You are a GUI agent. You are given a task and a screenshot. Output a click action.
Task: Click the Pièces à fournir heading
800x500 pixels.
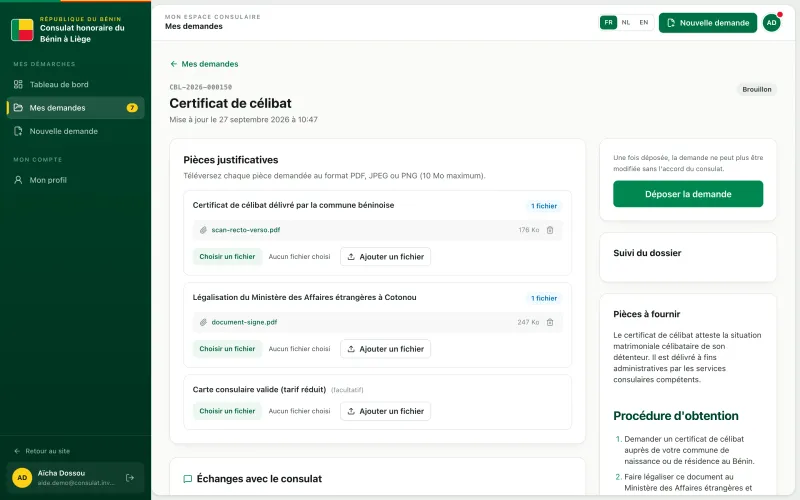coord(646,314)
